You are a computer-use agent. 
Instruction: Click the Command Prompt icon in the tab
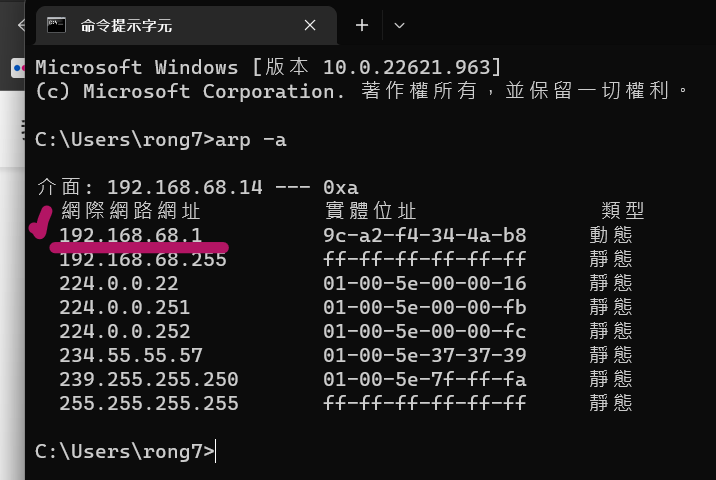(x=57, y=25)
